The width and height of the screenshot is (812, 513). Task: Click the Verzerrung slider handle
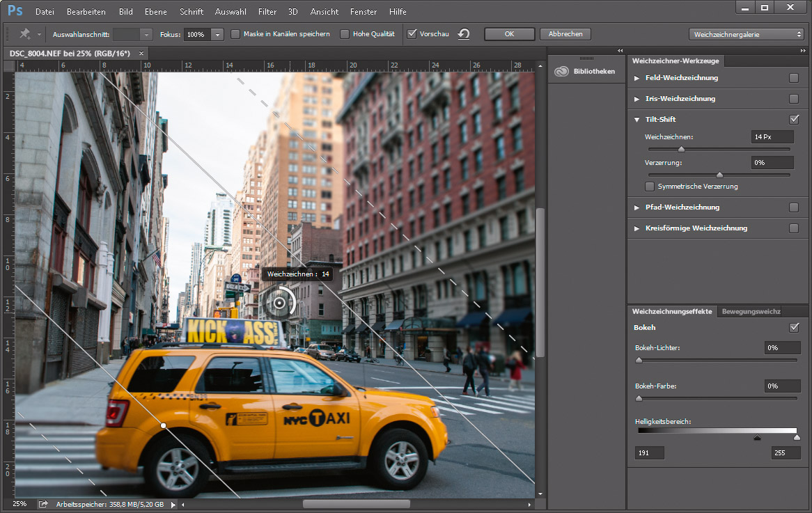point(719,175)
